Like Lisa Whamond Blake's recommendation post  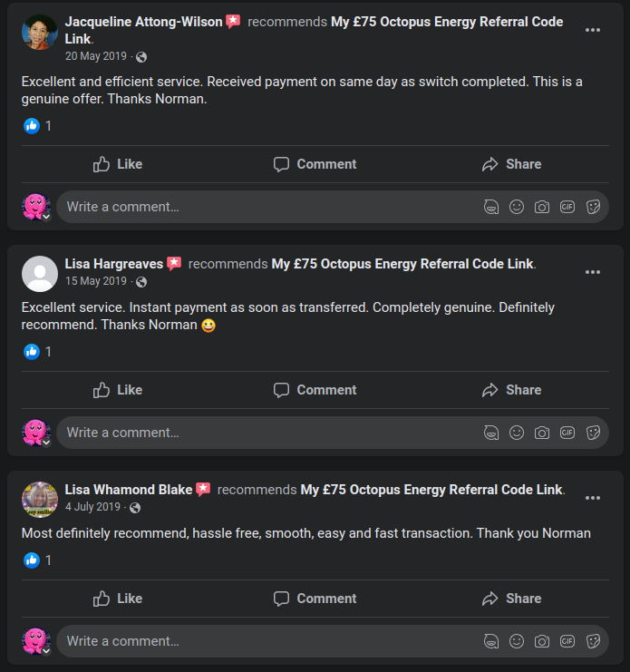pyautogui.click(x=118, y=599)
